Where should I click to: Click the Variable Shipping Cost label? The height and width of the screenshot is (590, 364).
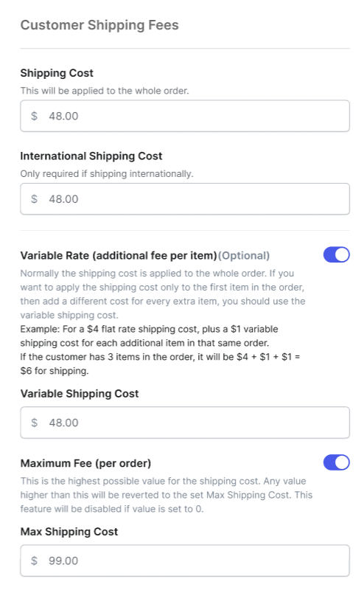click(x=80, y=394)
